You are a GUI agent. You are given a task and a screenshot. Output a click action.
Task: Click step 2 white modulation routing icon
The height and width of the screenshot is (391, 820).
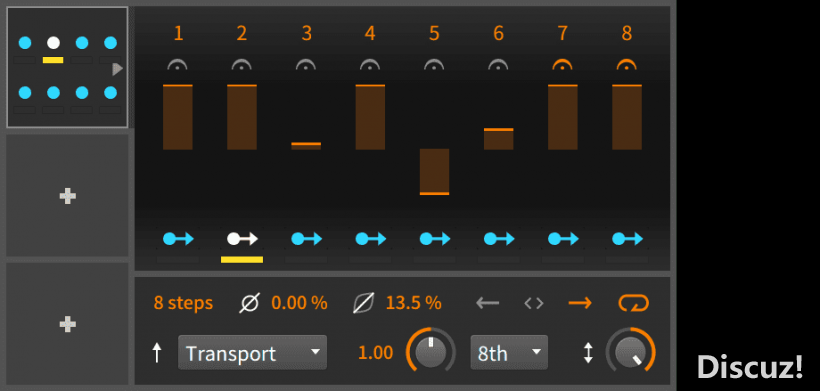click(x=242, y=239)
